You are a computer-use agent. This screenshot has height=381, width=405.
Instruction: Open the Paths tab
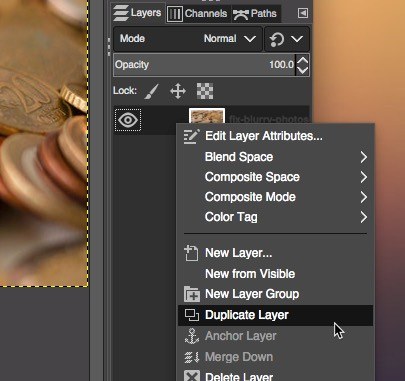coord(255,14)
